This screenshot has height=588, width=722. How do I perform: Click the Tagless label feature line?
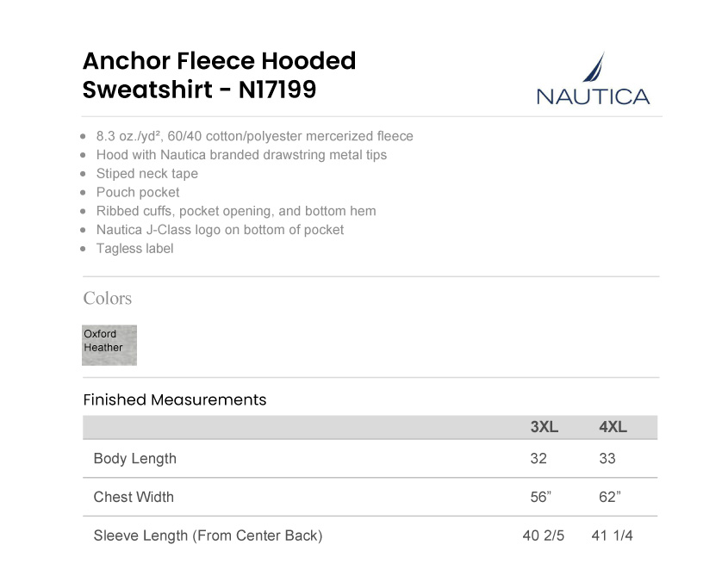[134, 249]
